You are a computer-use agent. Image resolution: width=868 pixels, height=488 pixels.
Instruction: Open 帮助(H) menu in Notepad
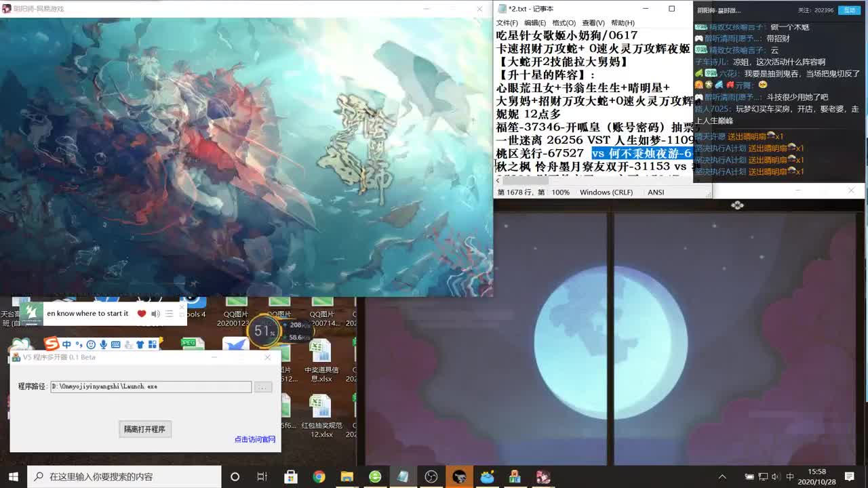coord(623,23)
